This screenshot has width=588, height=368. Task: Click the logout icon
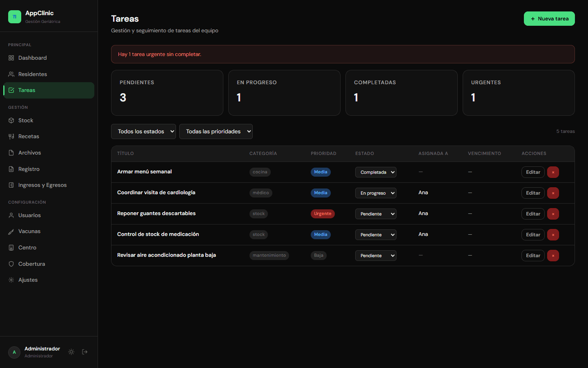pos(85,352)
